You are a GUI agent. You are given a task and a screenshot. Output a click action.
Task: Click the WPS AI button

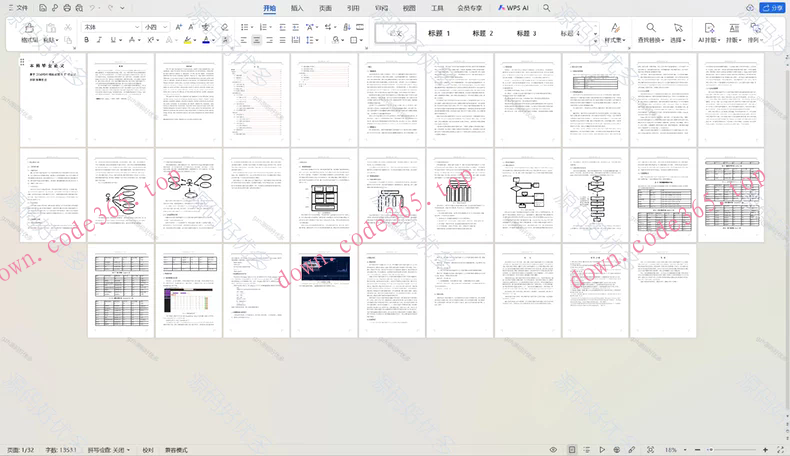(513, 7)
